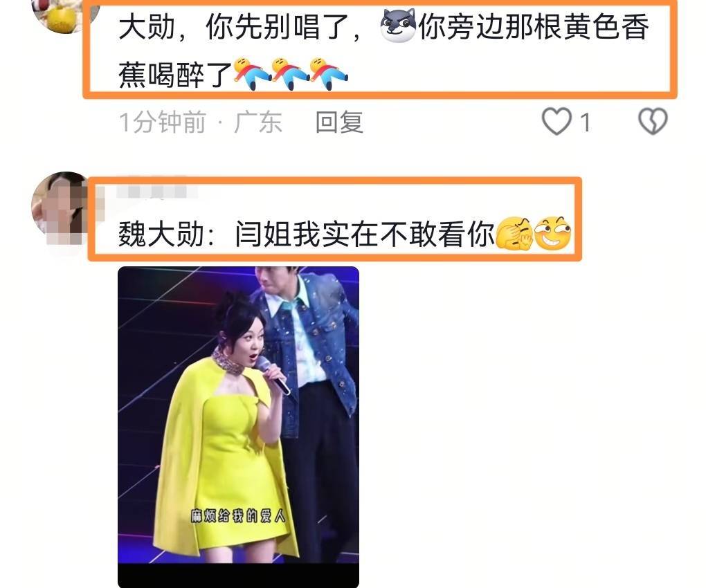Tap the blurred username above second comment

point(156,191)
